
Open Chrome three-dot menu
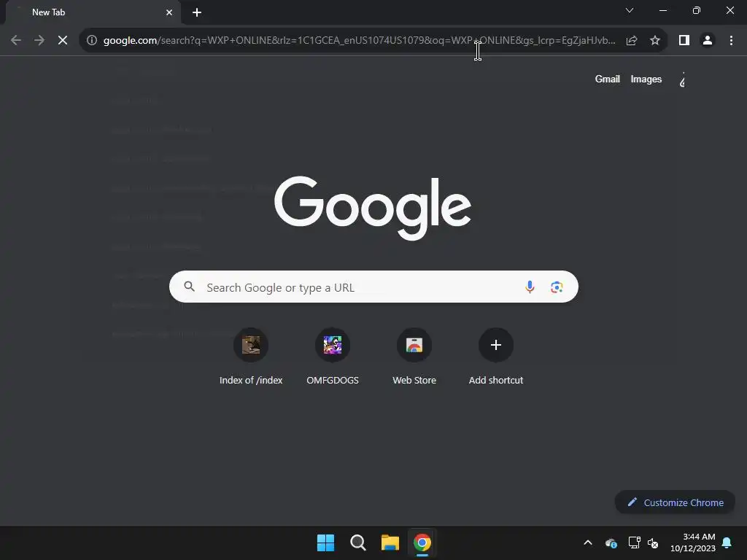coord(731,41)
